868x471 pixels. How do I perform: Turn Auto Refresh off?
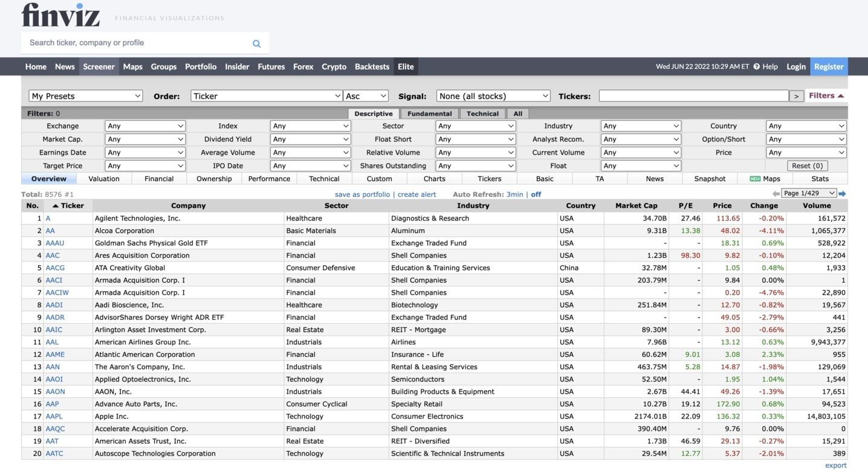coord(534,194)
